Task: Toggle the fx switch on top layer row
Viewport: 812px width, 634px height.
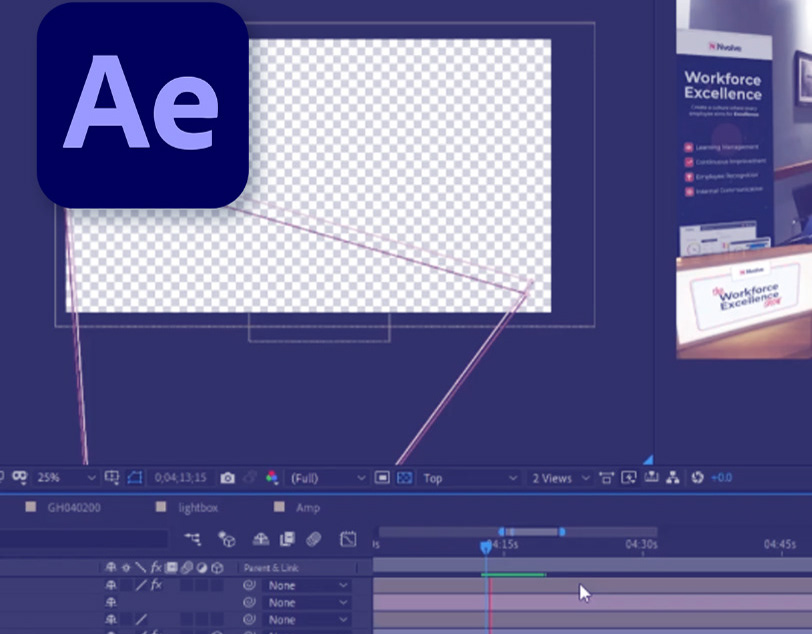Action: (156, 585)
